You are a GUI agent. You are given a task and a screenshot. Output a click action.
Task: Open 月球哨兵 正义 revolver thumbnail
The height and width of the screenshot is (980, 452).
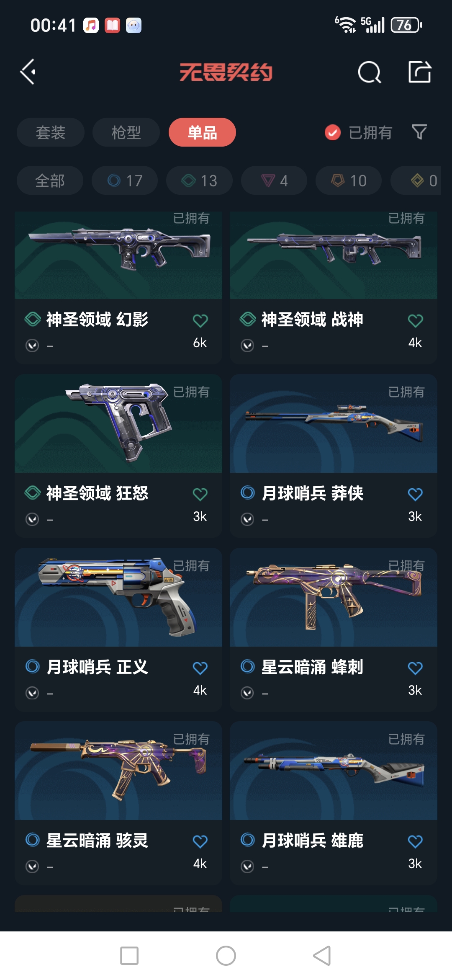tap(118, 597)
